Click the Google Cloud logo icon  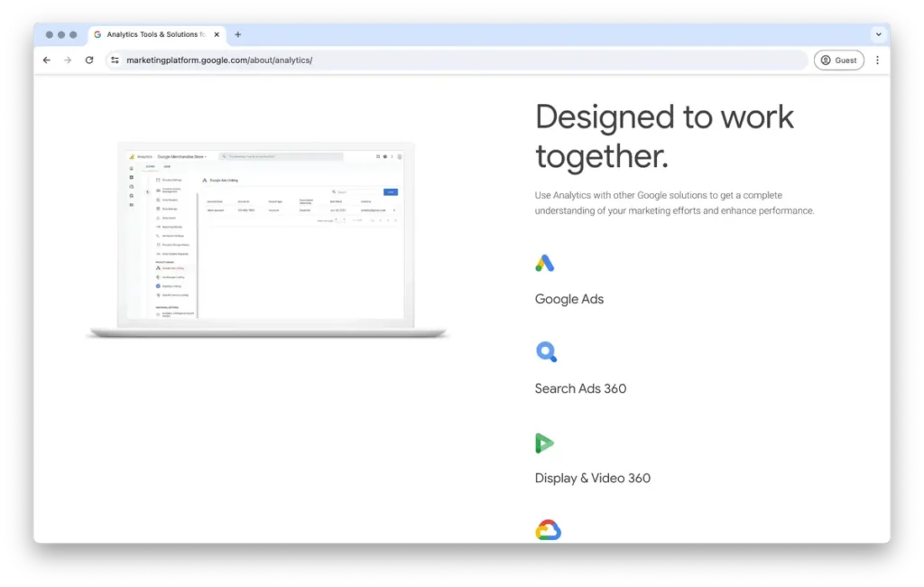point(548,530)
